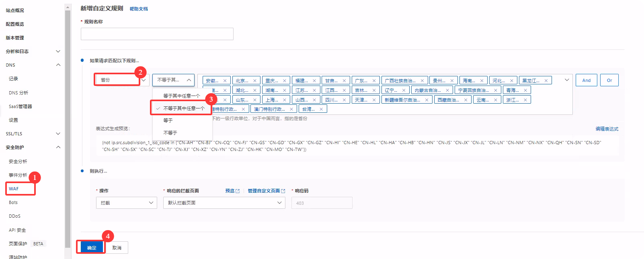Expand the 默认拦截页面 response page dropdown
The image size is (644, 259).
click(225, 203)
